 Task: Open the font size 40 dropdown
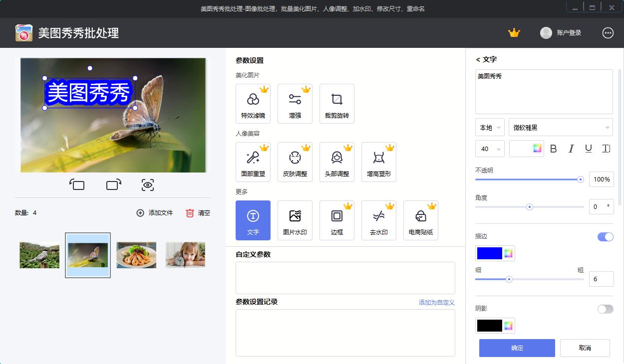(490, 149)
